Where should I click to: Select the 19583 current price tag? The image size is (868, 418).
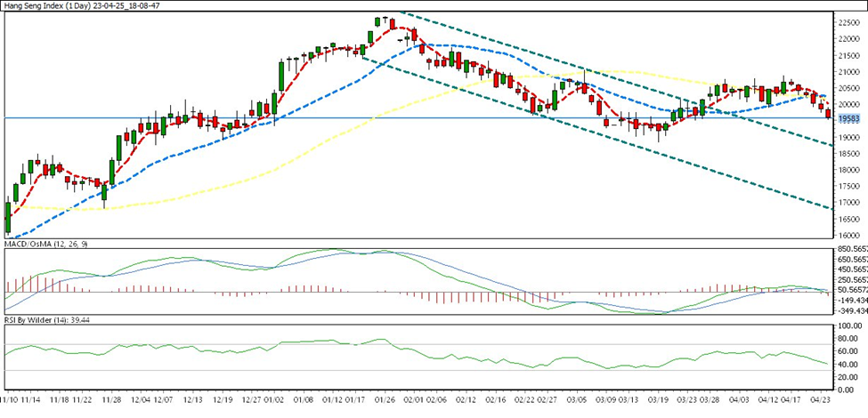pyautogui.click(x=848, y=117)
